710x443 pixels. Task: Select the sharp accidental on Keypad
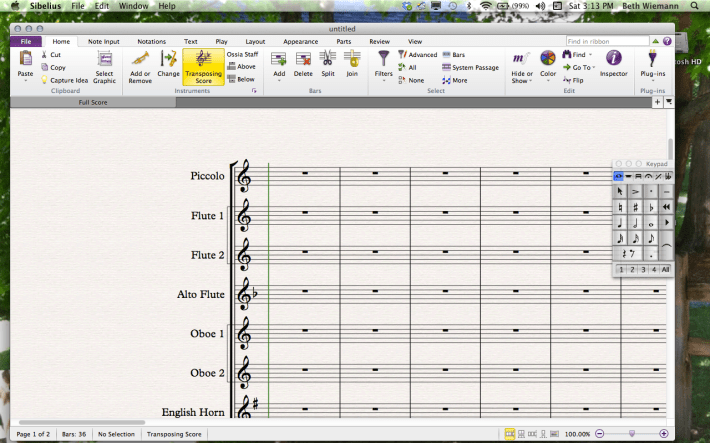[x=635, y=206]
